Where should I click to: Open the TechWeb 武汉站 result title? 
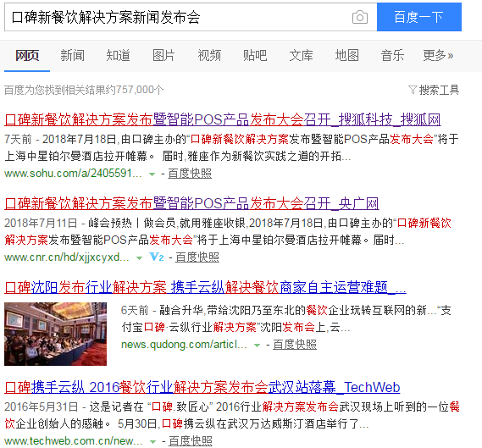pyautogui.click(x=202, y=387)
